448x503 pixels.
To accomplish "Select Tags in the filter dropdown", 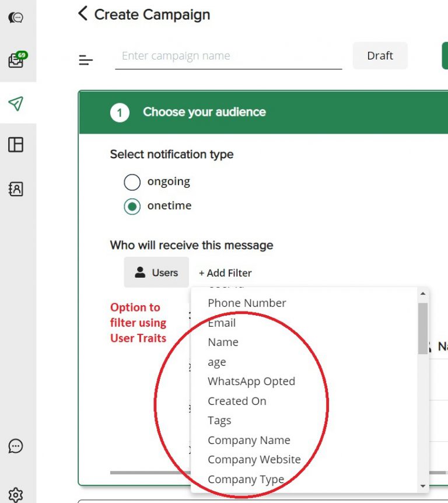I will tap(219, 421).
